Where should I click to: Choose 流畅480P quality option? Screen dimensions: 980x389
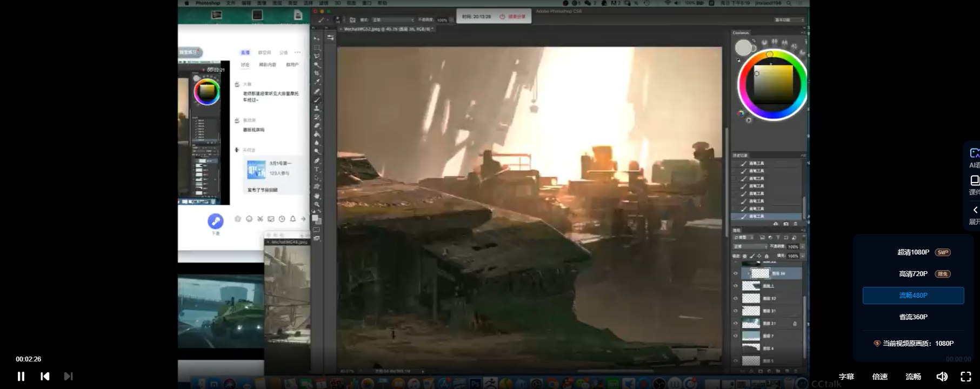pos(914,296)
